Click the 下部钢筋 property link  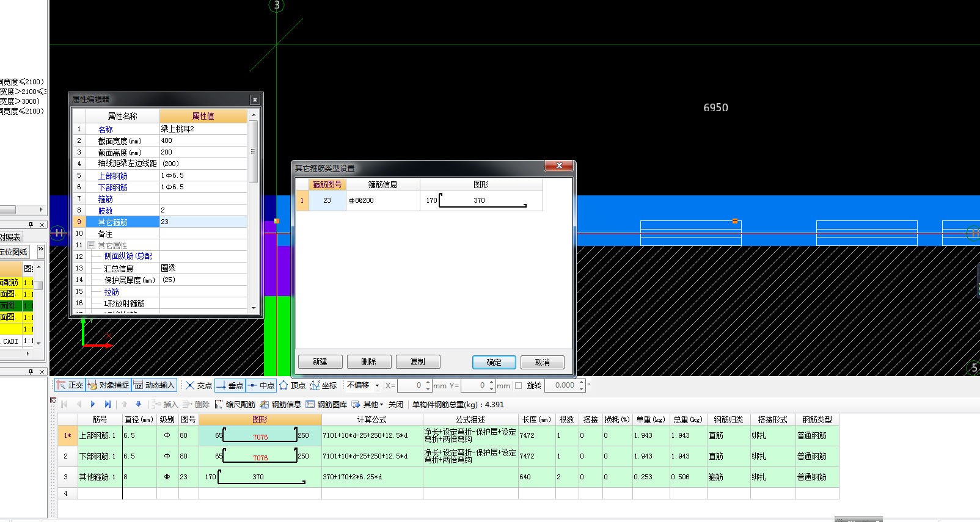point(113,187)
